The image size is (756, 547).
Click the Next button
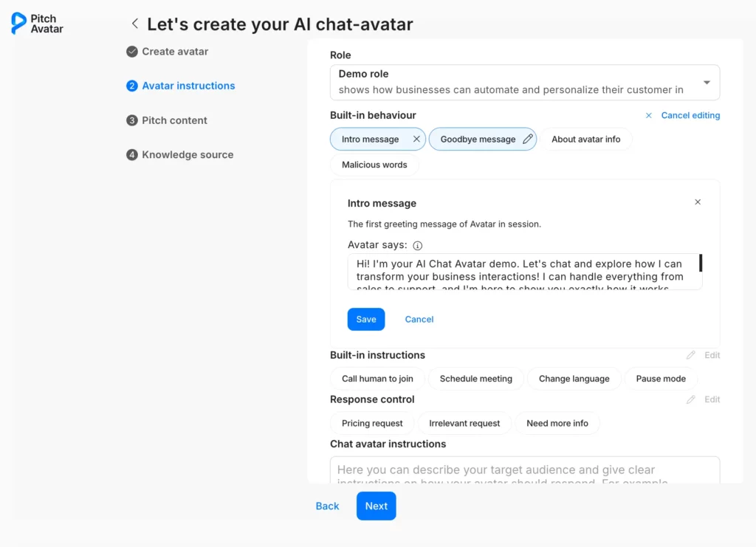pyautogui.click(x=376, y=506)
